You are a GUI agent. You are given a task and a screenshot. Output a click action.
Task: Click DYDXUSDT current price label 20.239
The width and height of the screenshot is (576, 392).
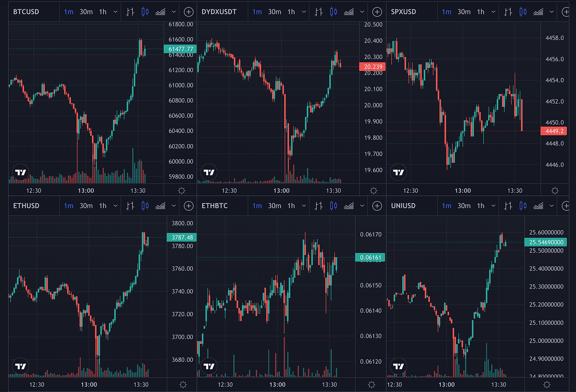coord(372,67)
